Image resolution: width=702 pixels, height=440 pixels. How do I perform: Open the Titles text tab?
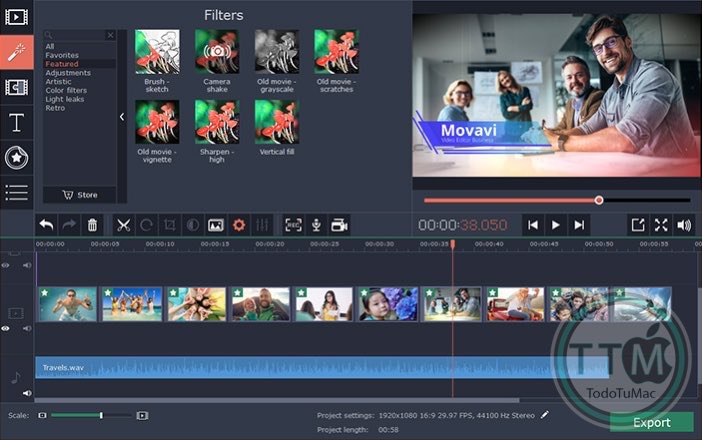17,122
